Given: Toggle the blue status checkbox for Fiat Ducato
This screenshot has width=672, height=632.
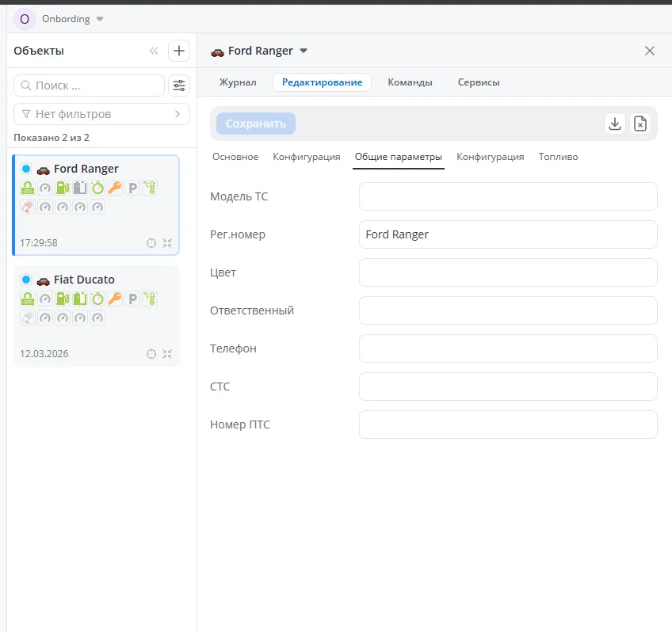Looking at the screenshot, I should click(x=26, y=280).
